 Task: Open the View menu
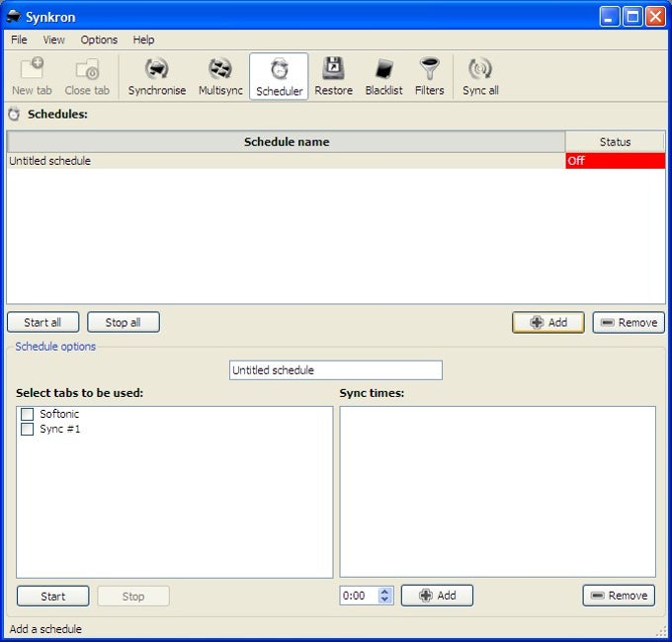[x=53, y=40]
